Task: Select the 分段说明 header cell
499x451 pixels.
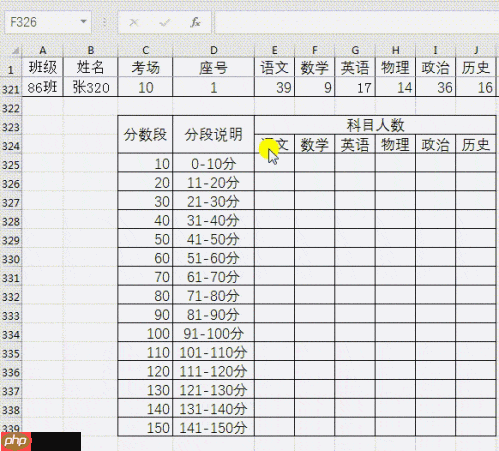Action: pos(213,135)
